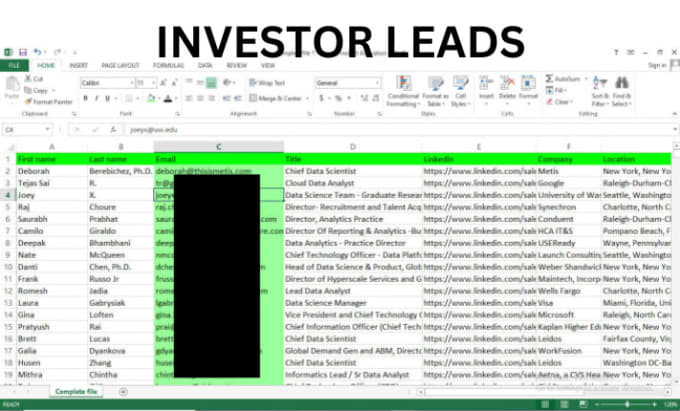Add a new sheet with plus button
This screenshot has height=411, width=680.
click(123, 392)
